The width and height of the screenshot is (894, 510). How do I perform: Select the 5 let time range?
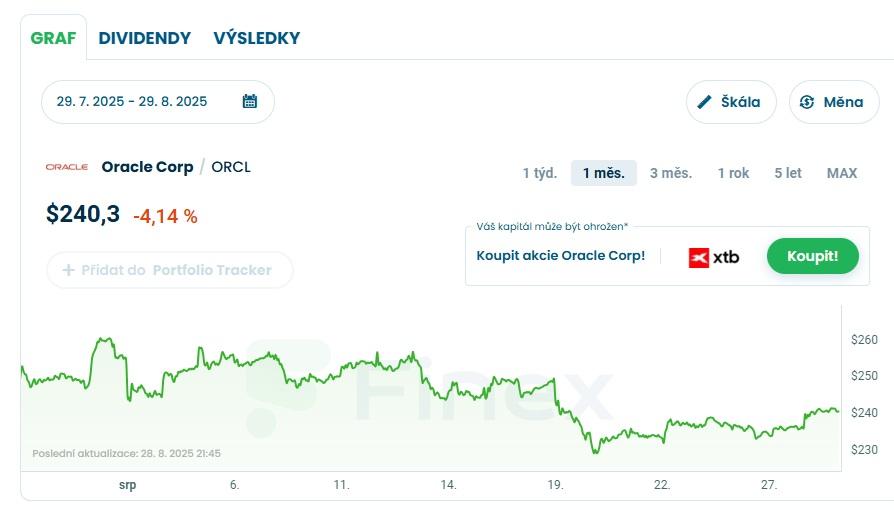pyautogui.click(x=787, y=173)
